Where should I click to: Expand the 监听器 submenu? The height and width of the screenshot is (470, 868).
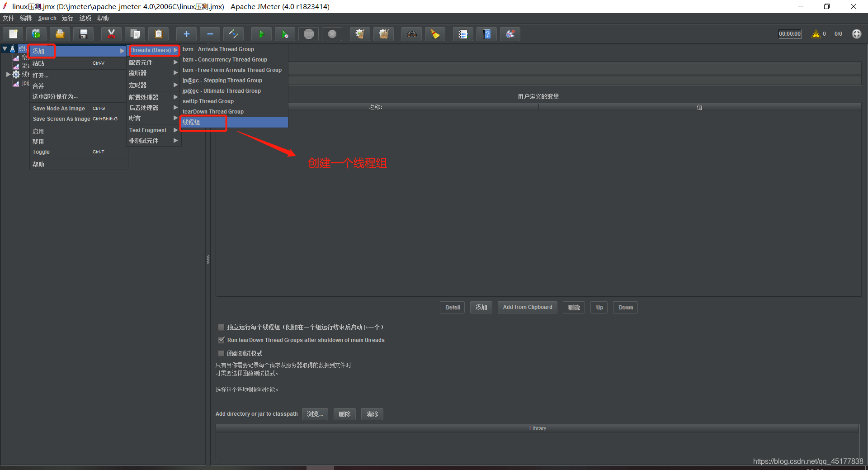coord(153,73)
